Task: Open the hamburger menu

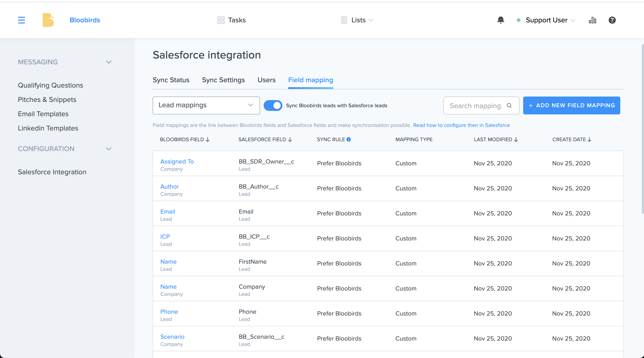Action: coord(21,20)
